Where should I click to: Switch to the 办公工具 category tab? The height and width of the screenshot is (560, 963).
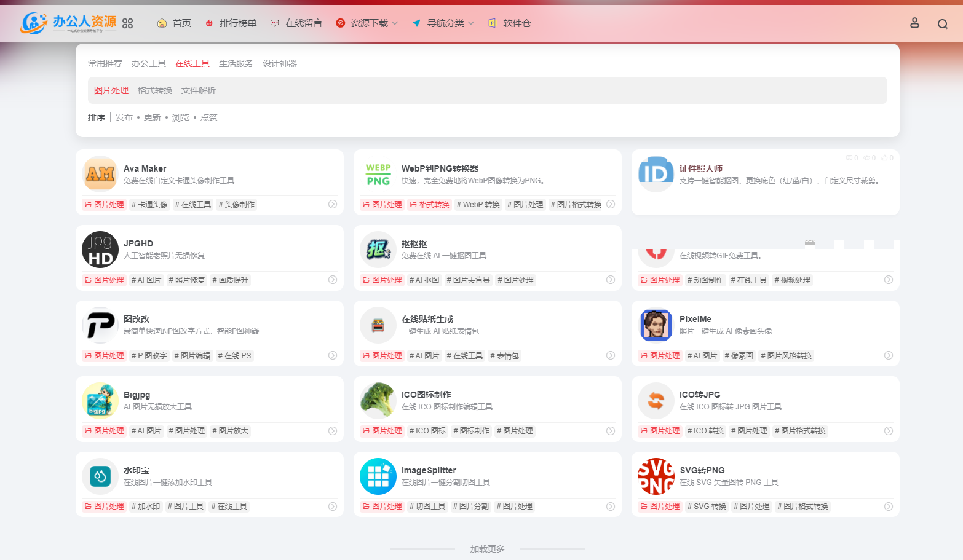coord(149,63)
